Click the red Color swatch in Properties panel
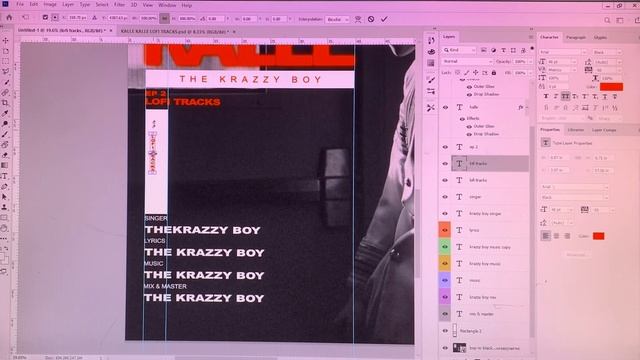The height and width of the screenshot is (360, 640). 598,236
